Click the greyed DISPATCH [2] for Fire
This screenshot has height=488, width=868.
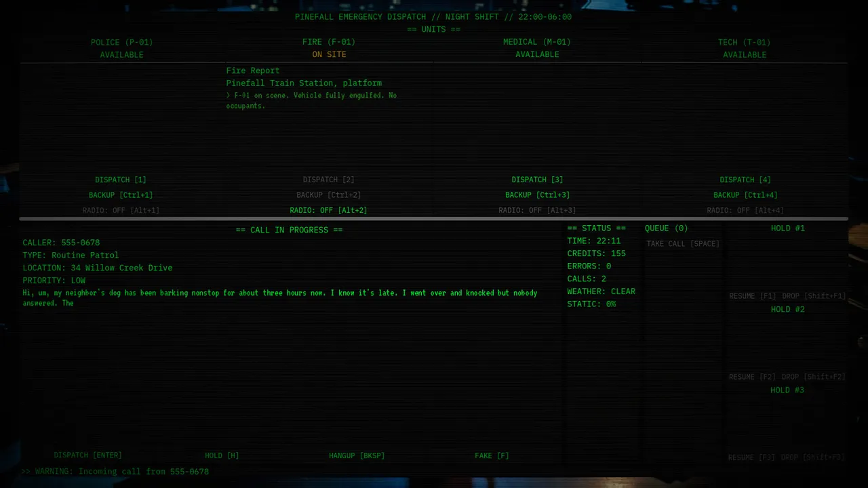click(x=329, y=180)
